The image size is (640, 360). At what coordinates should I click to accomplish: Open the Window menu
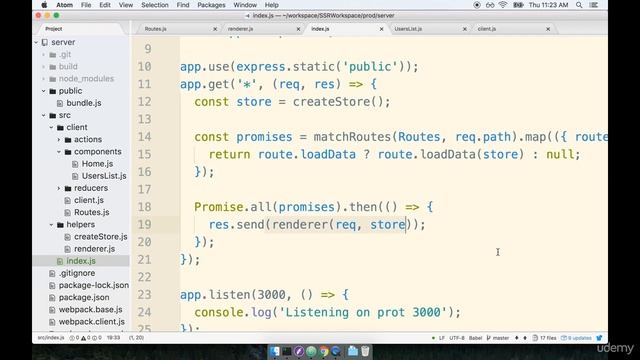pyautogui.click(x=245, y=5)
